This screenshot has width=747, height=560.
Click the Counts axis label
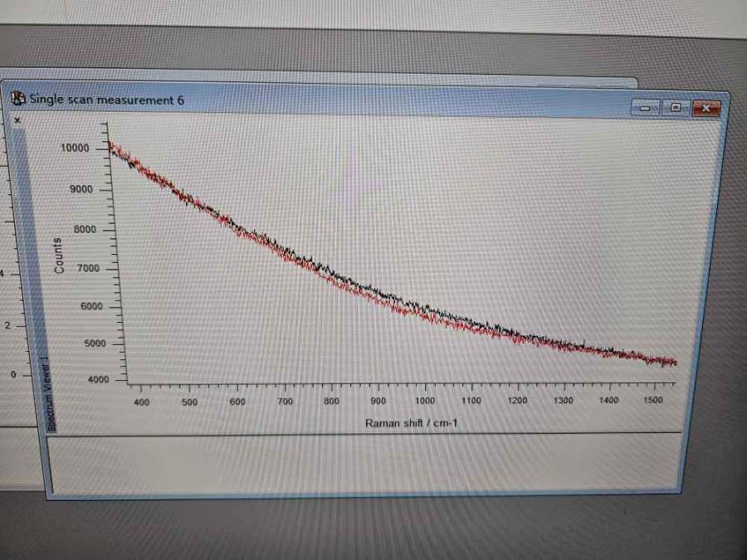pos(59,256)
